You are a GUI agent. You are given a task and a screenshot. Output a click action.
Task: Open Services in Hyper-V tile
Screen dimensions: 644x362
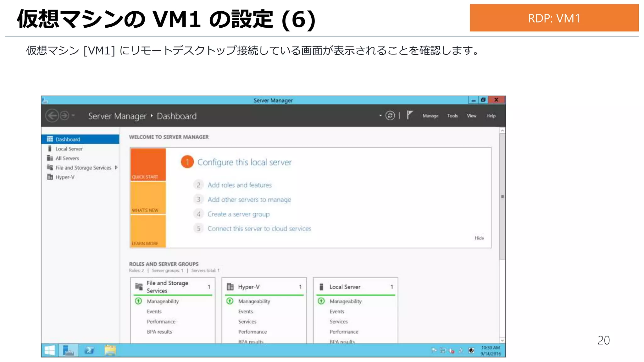point(247,321)
